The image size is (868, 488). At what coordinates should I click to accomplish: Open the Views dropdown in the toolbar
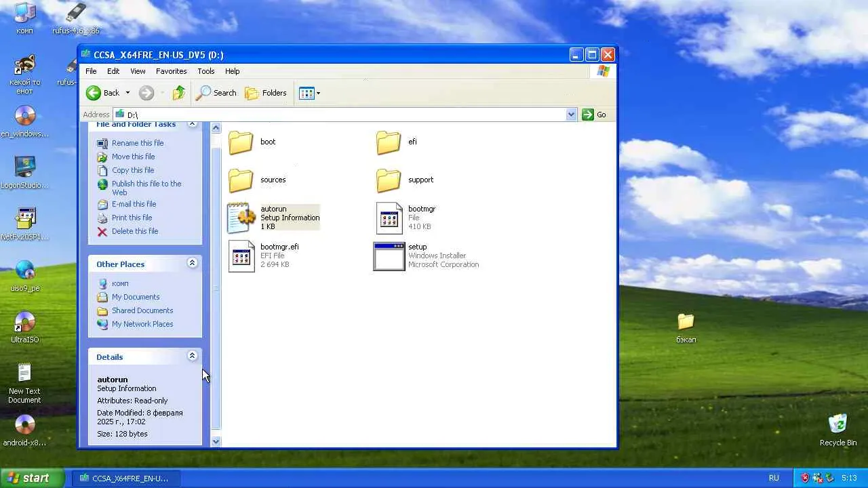(x=310, y=93)
